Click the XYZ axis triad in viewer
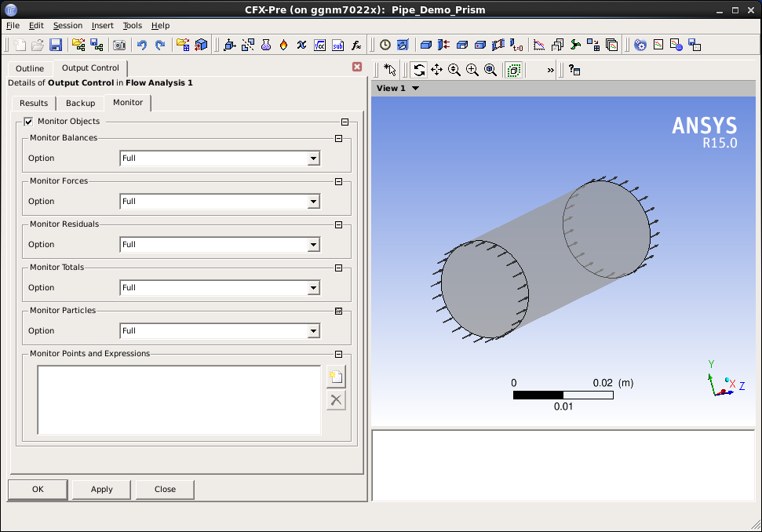The width and height of the screenshot is (762, 532). pos(725,379)
